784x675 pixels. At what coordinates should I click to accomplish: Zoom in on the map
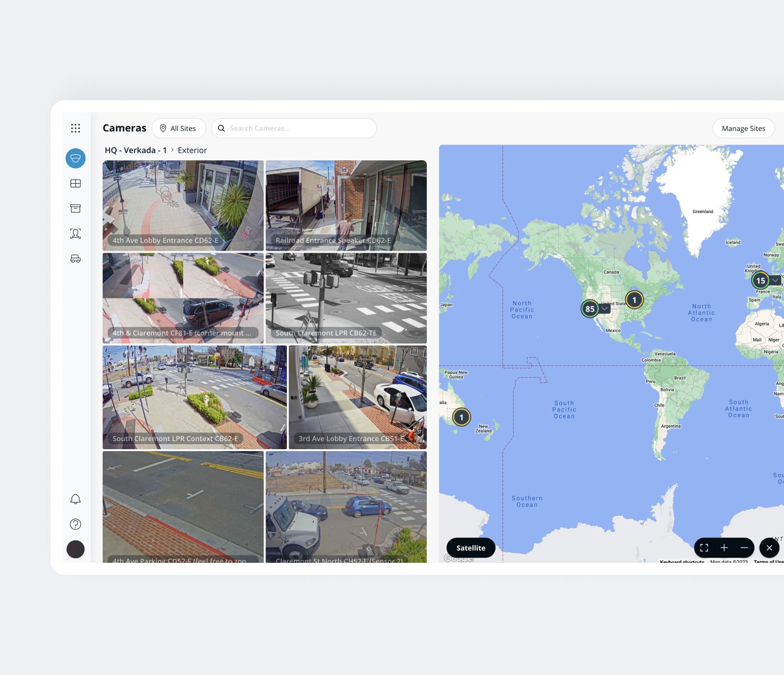coord(724,548)
